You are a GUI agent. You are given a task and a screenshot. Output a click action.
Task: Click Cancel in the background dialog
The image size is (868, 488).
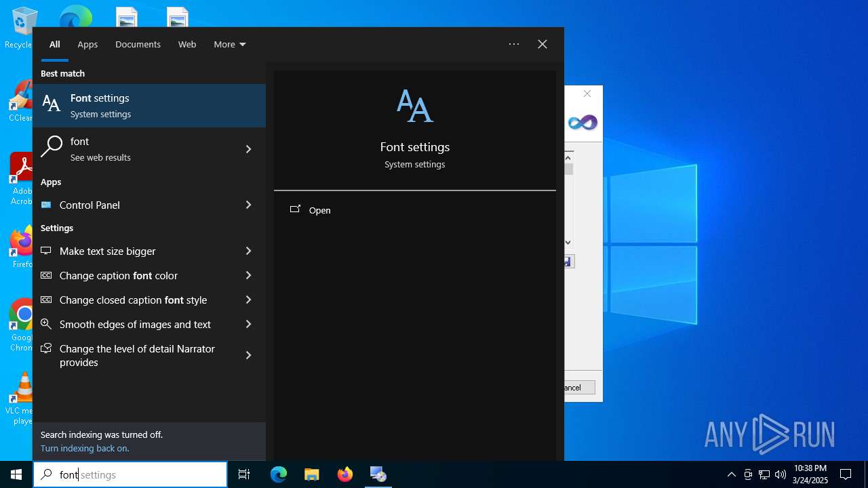coord(579,388)
